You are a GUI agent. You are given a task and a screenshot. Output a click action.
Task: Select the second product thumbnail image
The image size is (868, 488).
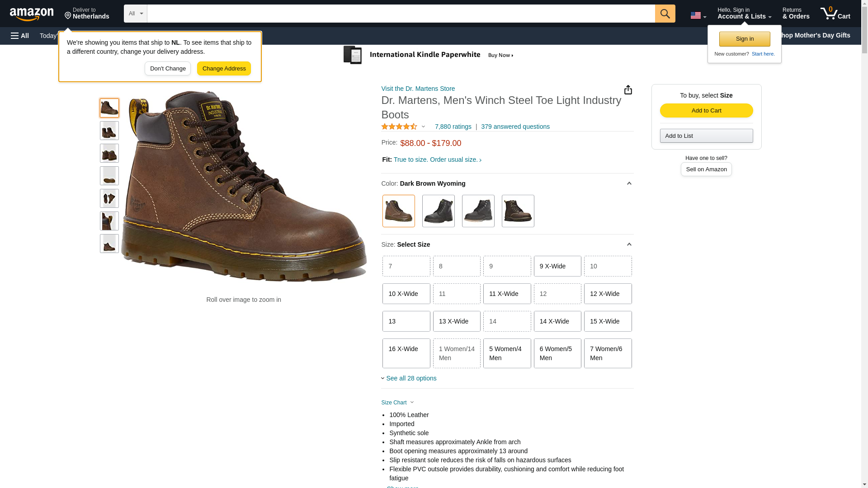coord(109,131)
